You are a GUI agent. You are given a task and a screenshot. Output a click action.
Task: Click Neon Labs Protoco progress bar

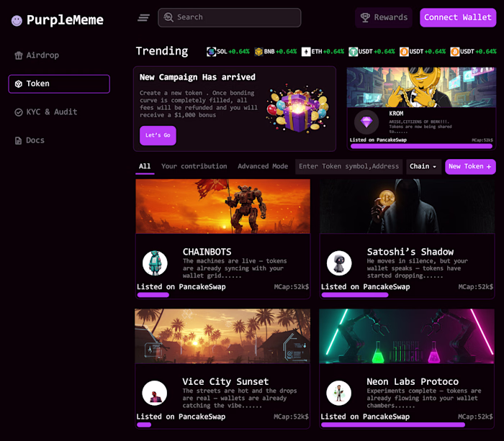(x=393, y=424)
